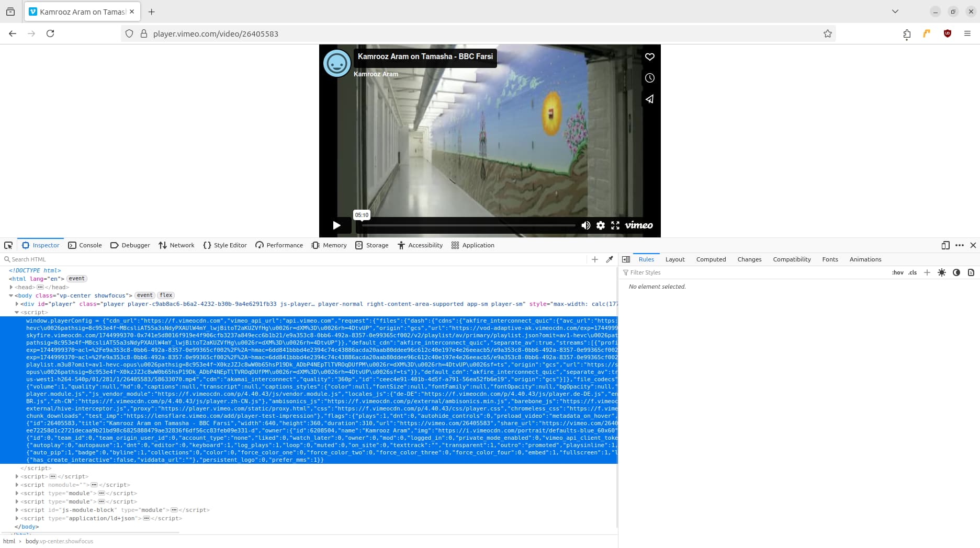Switch to the Debugger panel
Viewport: 980px width, 548px height.
click(130, 245)
